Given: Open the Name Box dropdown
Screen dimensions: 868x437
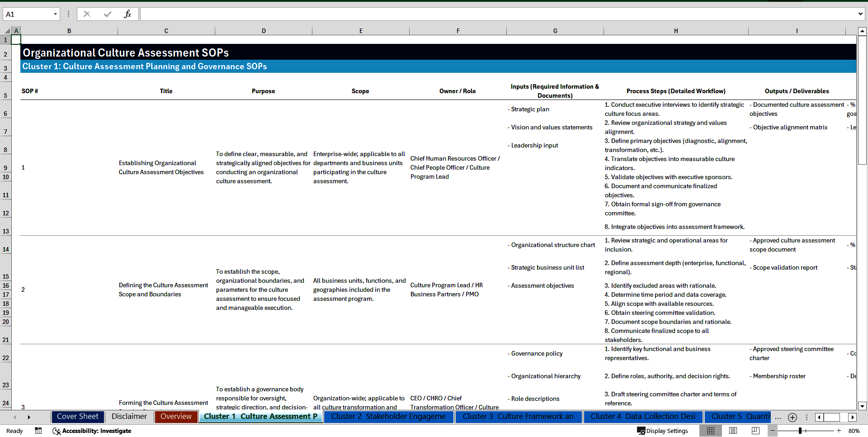Looking at the screenshot, I should point(56,14).
